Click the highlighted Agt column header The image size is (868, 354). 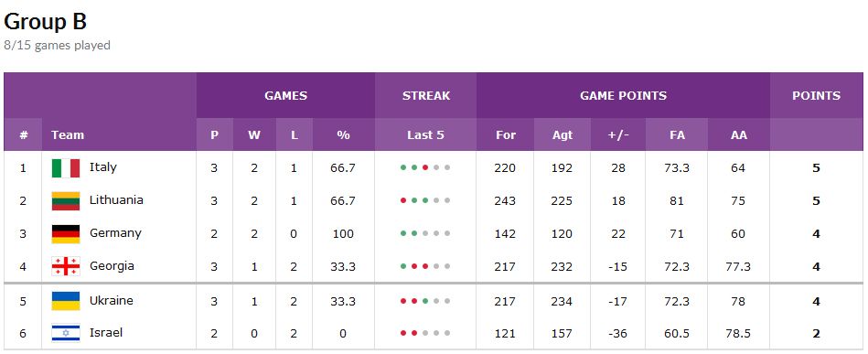562,134
